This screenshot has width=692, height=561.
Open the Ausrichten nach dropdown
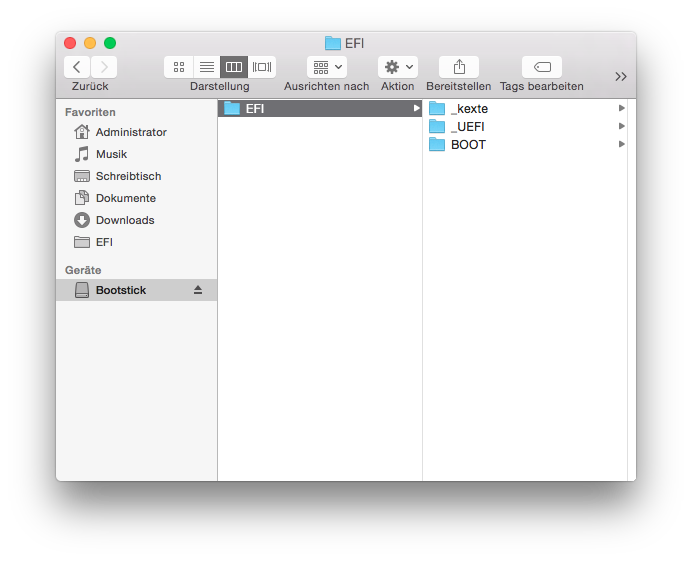[x=327, y=67]
